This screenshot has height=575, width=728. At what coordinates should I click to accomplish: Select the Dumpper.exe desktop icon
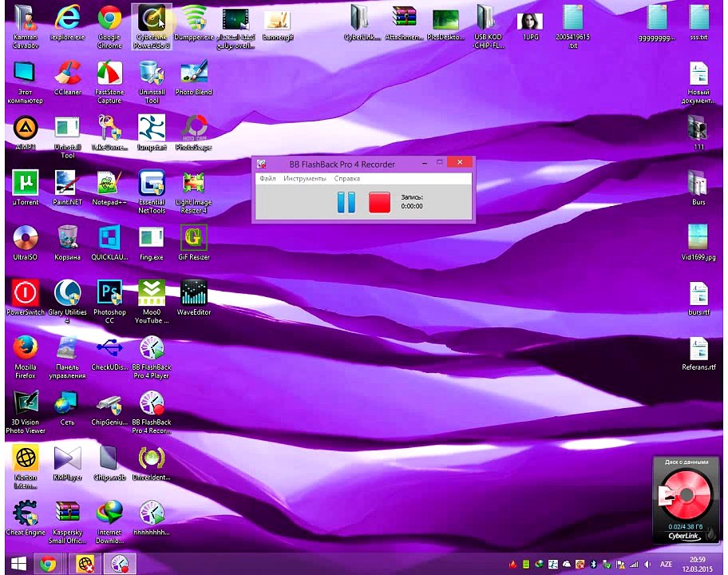[194, 22]
